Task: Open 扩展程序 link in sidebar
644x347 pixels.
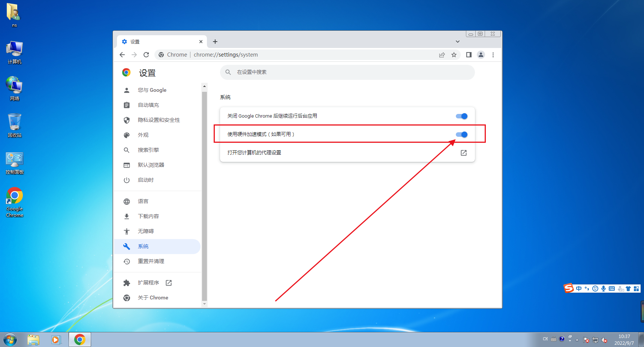Action: (x=158, y=283)
